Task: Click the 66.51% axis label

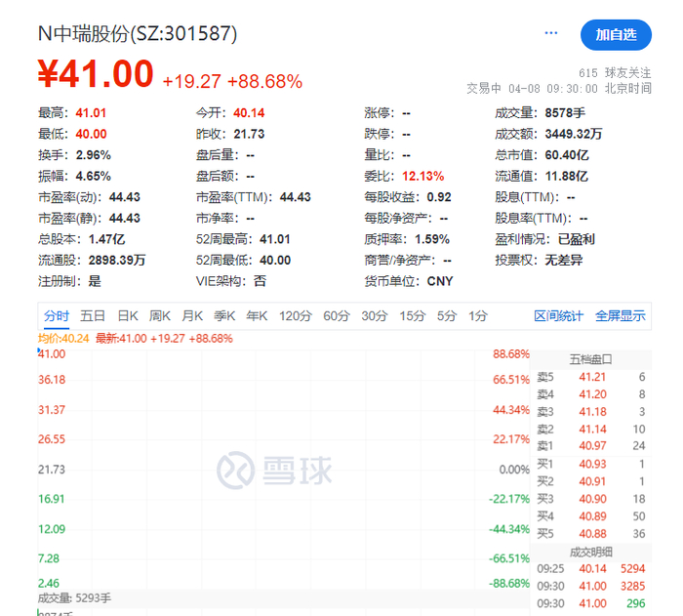Action: (x=511, y=380)
